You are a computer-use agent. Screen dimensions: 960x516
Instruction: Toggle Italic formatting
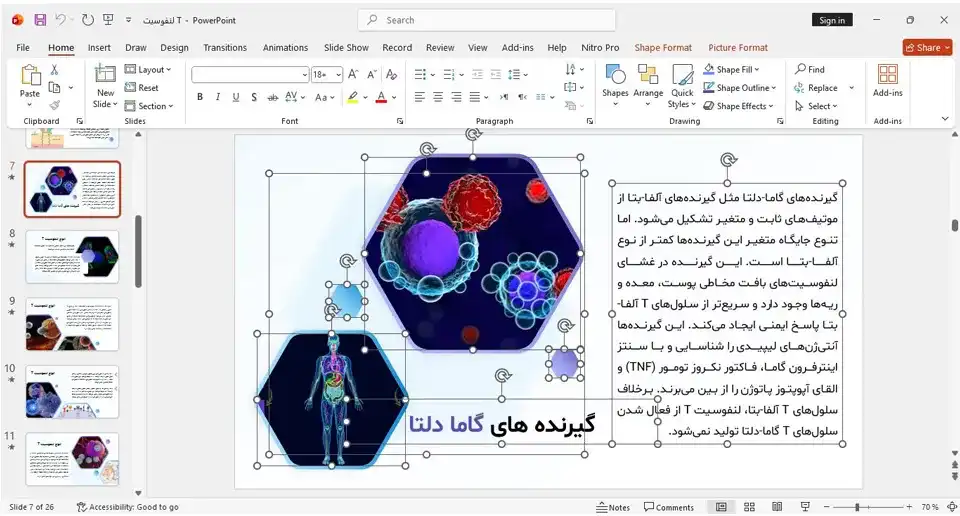click(217, 97)
